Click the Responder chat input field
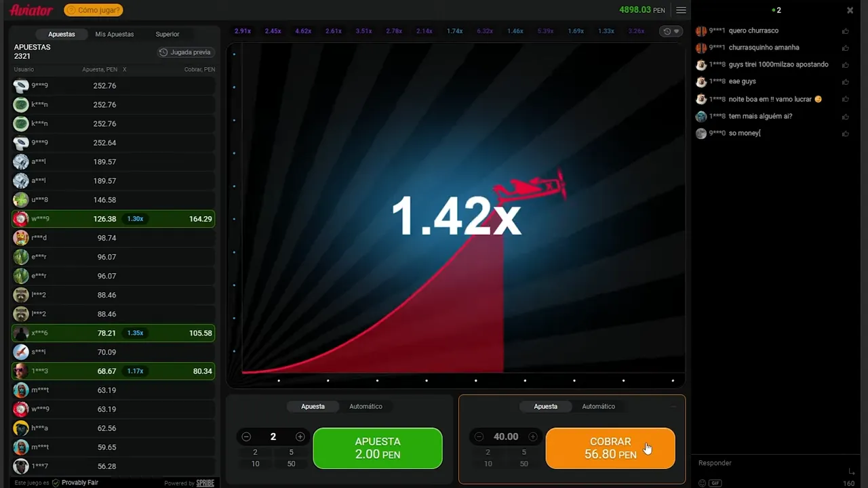Screen dimensions: 868x488 click(766, 463)
